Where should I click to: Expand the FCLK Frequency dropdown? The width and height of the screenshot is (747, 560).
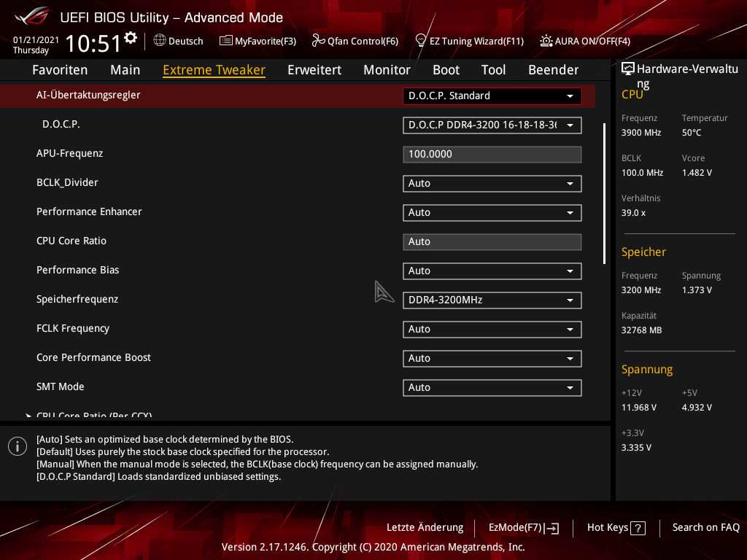pyautogui.click(x=492, y=329)
